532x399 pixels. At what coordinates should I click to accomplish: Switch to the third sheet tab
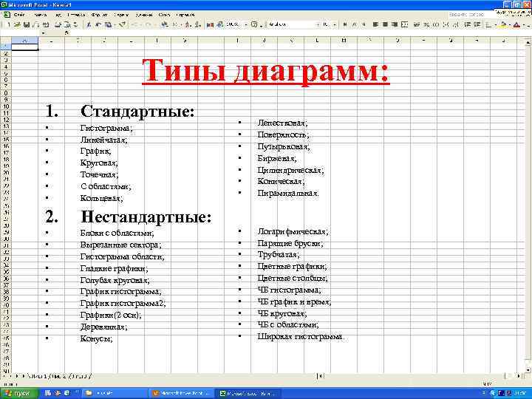coord(81,375)
